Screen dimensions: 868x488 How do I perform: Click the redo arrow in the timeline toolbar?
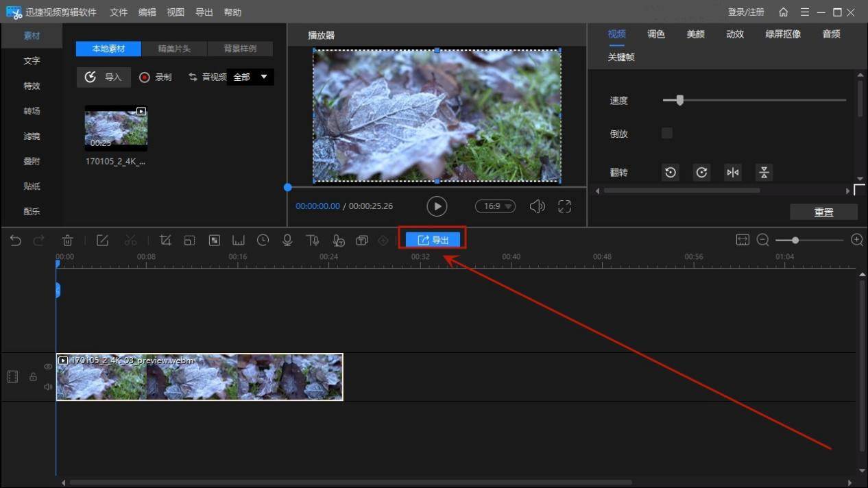(39, 240)
